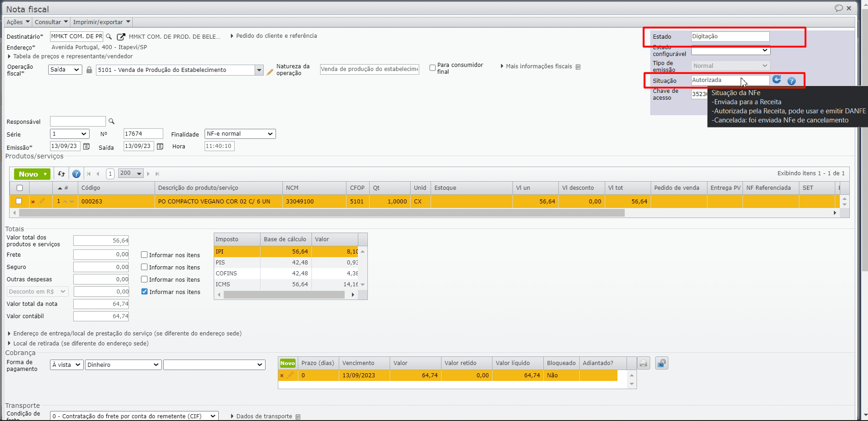Open the Série dropdown
Image resolution: width=868 pixels, height=421 pixels.
click(70, 134)
